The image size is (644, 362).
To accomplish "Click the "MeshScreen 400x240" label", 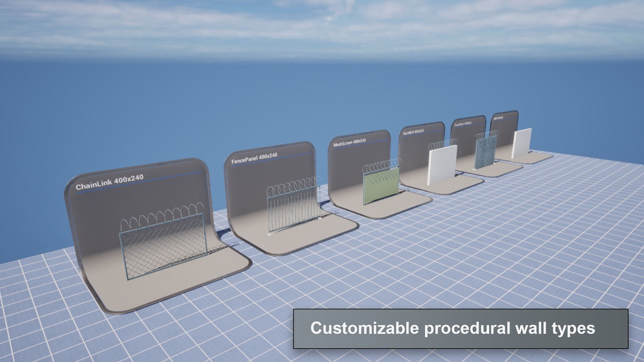I will pyautogui.click(x=350, y=143).
